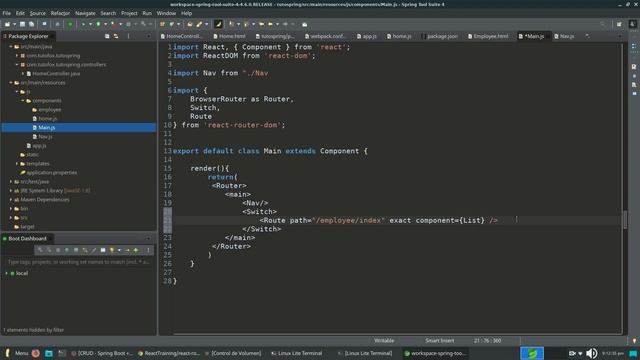Switch to the webpack.conf... editor tab

point(326,36)
